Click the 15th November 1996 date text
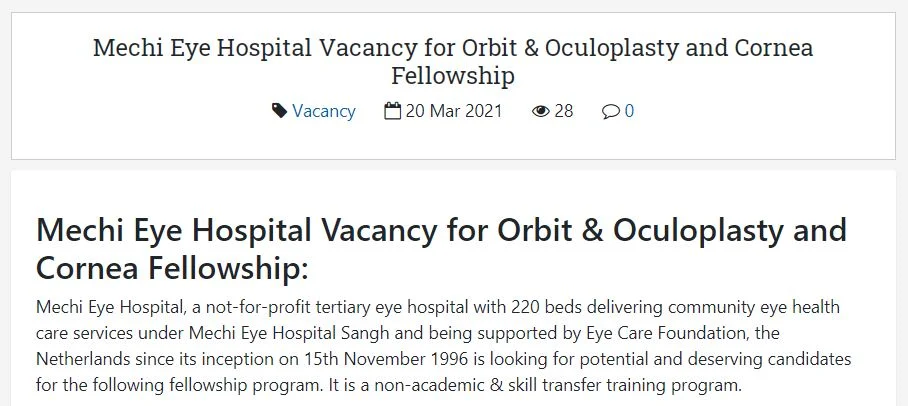The width and height of the screenshot is (908, 406). pyautogui.click(x=387, y=360)
